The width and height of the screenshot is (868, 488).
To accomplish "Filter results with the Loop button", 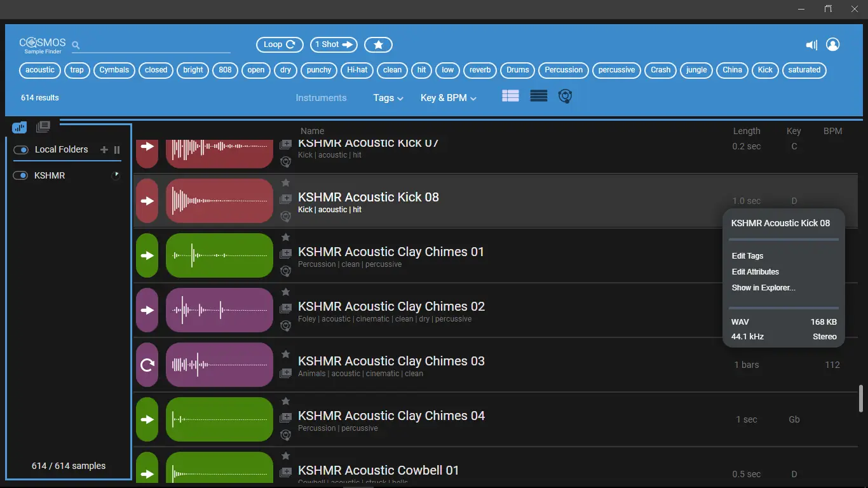I will 280,44.
